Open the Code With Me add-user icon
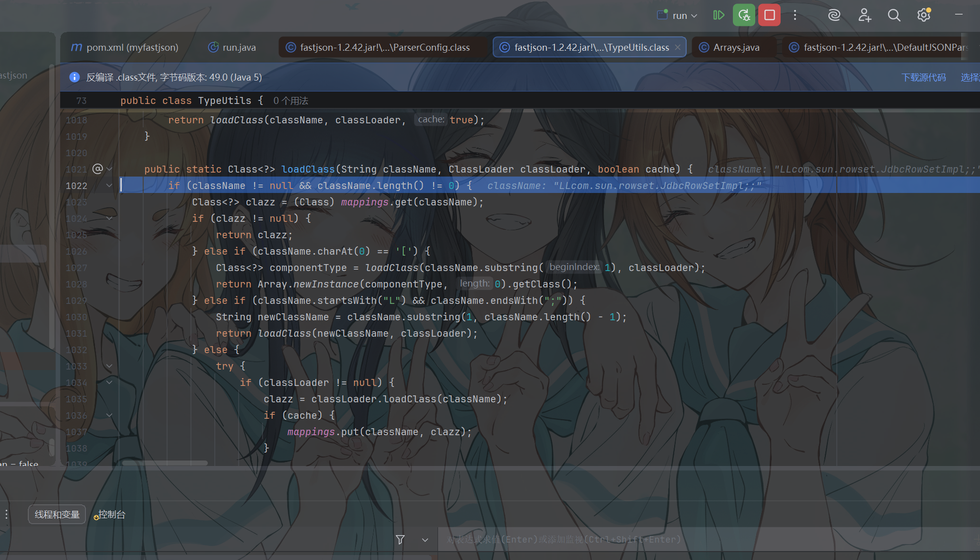Viewport: 980px width, 560px height. pyautogui.click(x=864, y=15)
